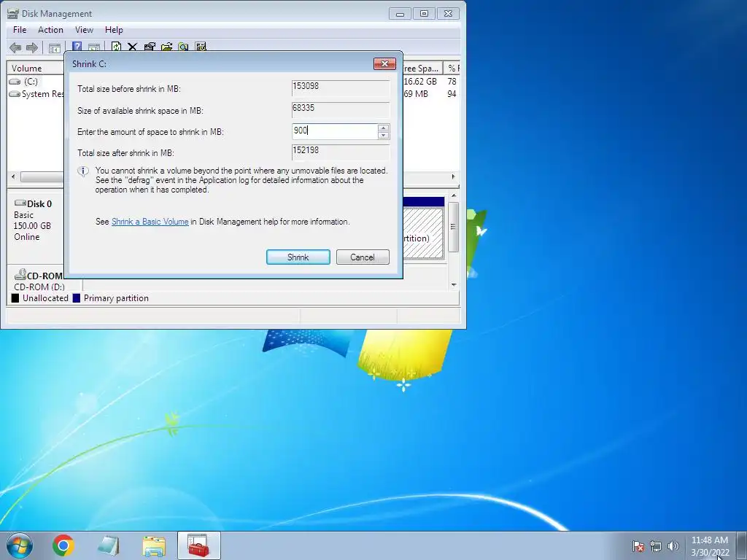Click the Forward arrow in Disk Management toolbar
The width and height of the screenshot is (747, 560).
coord(32,47)
